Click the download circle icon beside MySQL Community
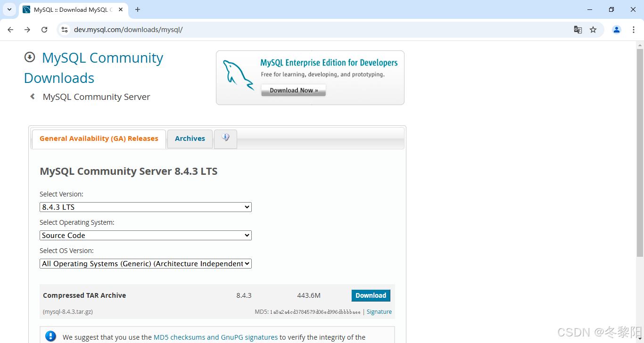The height and width of the screenshot is (343, 644). tap(30, 57)
